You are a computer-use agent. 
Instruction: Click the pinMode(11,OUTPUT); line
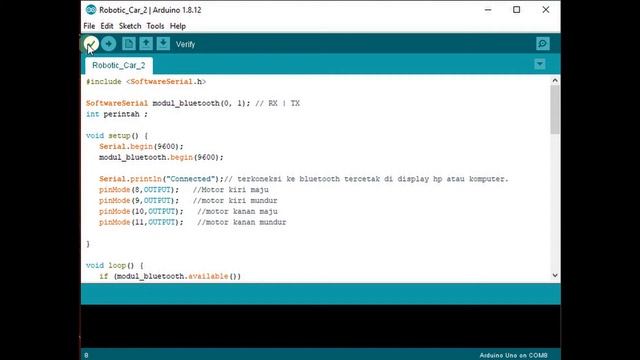[193, 222]
